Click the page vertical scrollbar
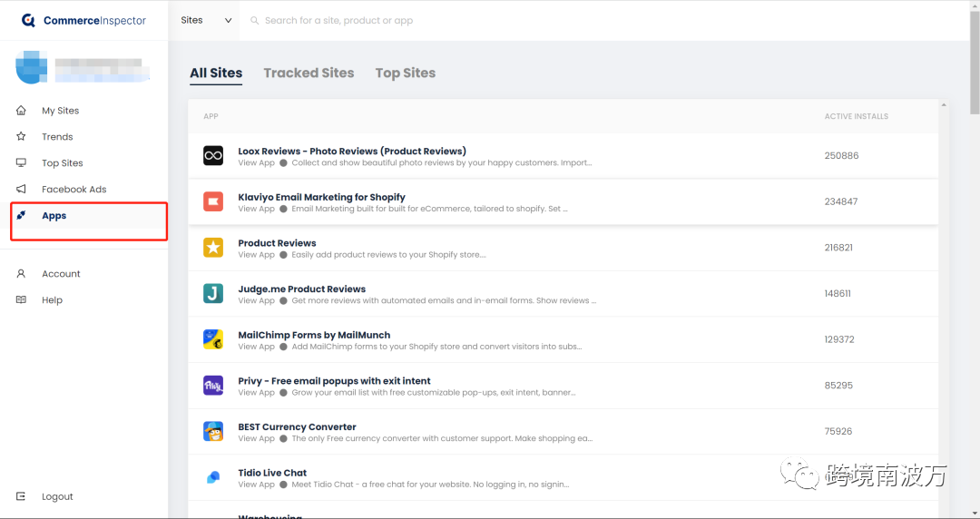This screenshot has height=519, width=980. (x=975, y=63)
